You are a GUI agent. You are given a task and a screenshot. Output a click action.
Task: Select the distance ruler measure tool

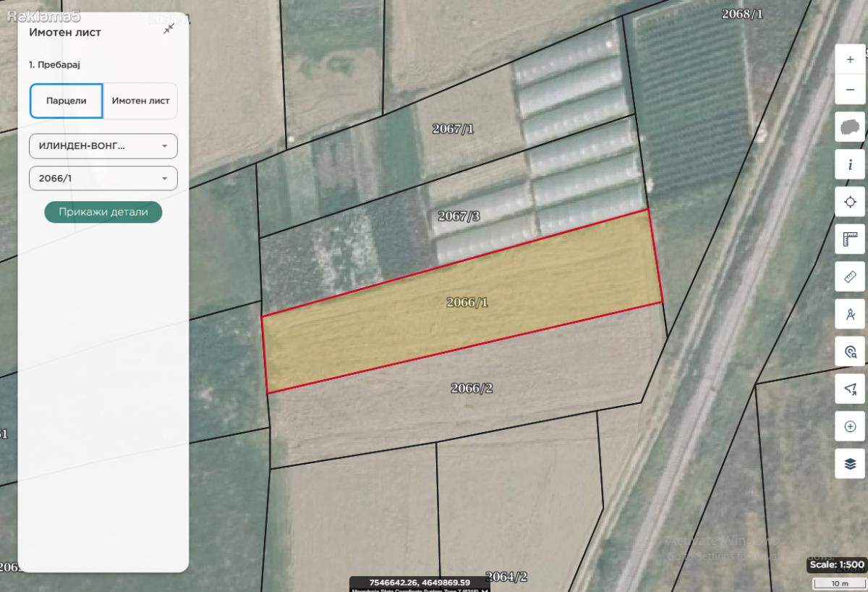[850, 276]
